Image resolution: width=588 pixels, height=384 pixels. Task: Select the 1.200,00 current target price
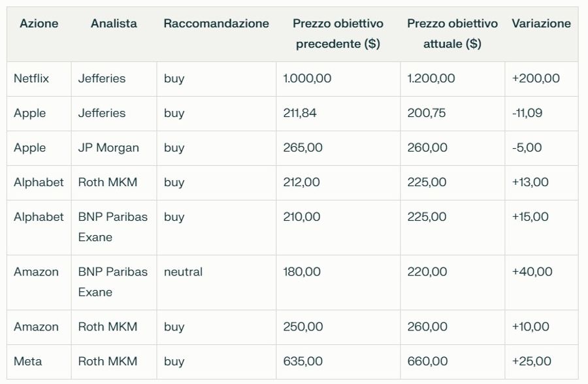[431, 78]
